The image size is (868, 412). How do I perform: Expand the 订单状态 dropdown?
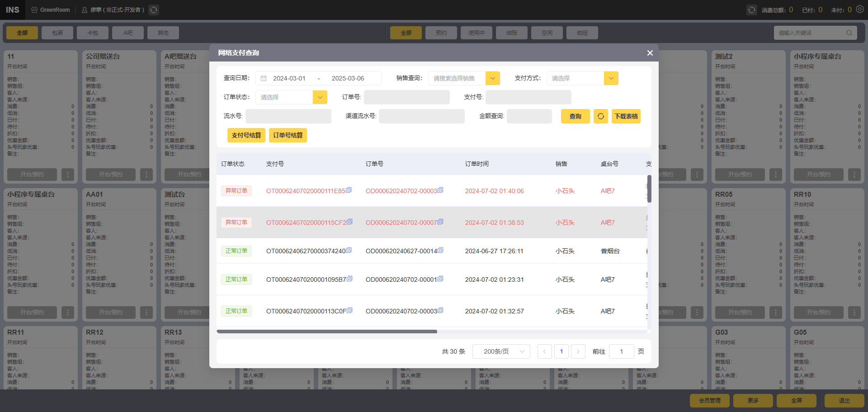(x=320, y=97)
